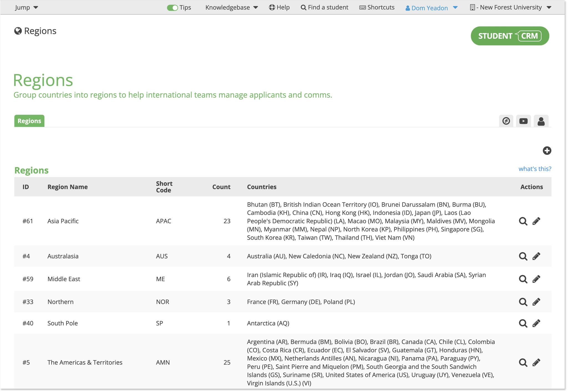Click the user profile icon near the tabs

[541, 121]
